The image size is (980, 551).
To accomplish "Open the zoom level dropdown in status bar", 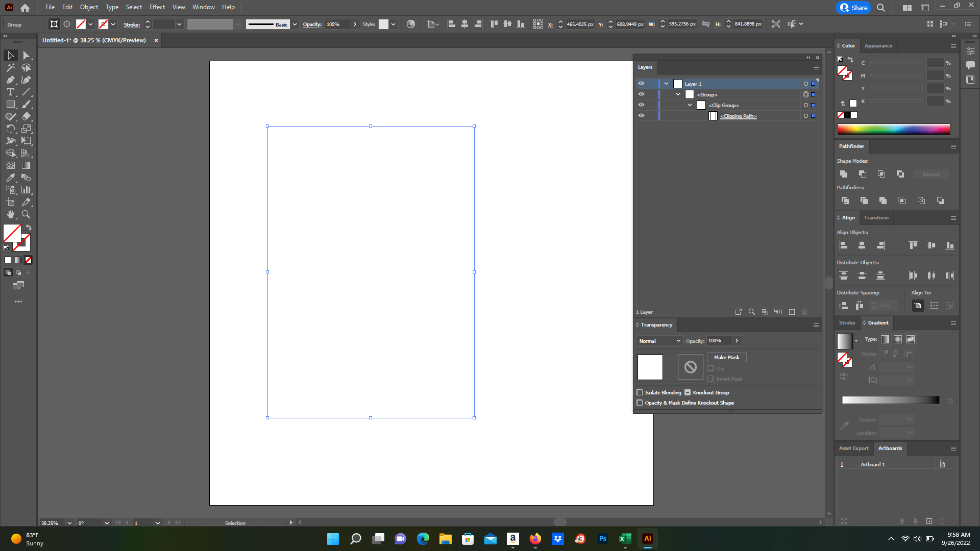I will (x=69, y=523).
